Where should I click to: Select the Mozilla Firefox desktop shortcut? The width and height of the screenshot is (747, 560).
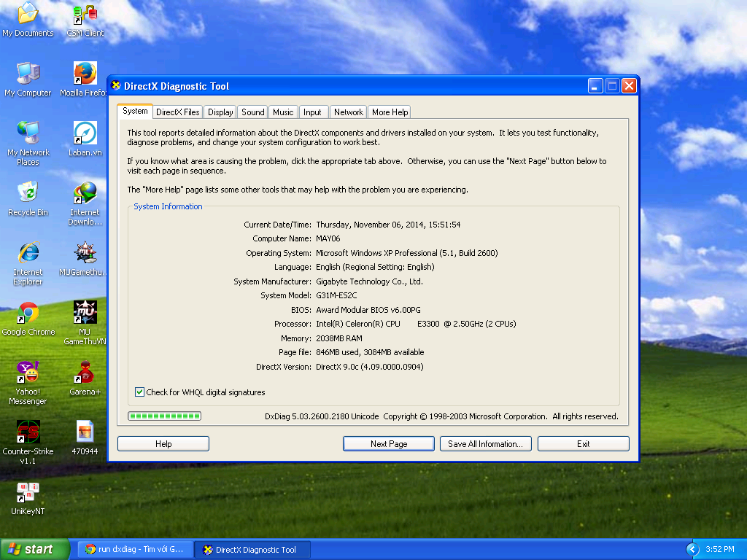tap(84, 79)
